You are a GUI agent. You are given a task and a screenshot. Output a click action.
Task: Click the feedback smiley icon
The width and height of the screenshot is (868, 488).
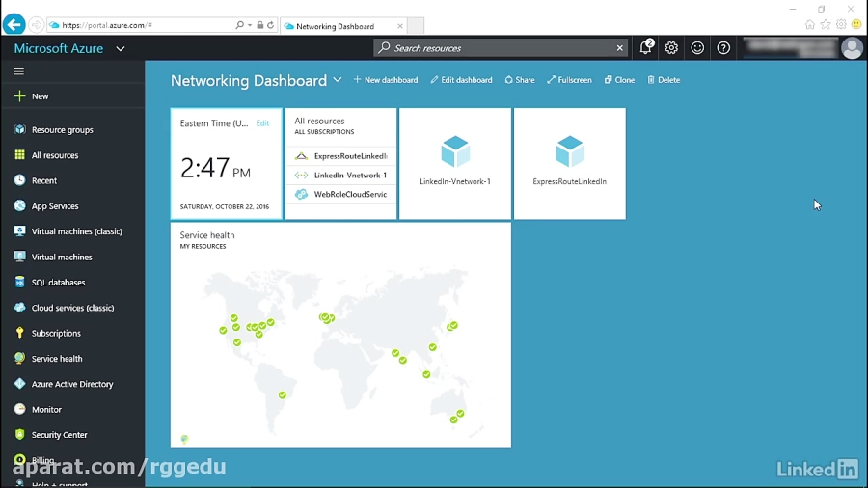tap(697, 48)
